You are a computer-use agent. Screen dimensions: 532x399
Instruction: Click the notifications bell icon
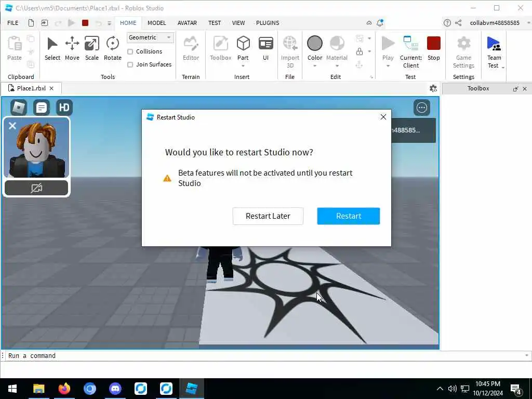(x=380, y=23)
